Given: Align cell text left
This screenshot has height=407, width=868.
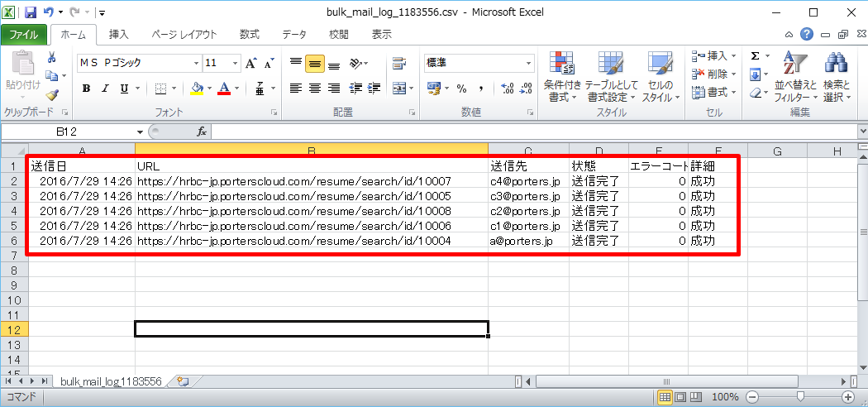Looking at the screenshot, I should [296, 88].
